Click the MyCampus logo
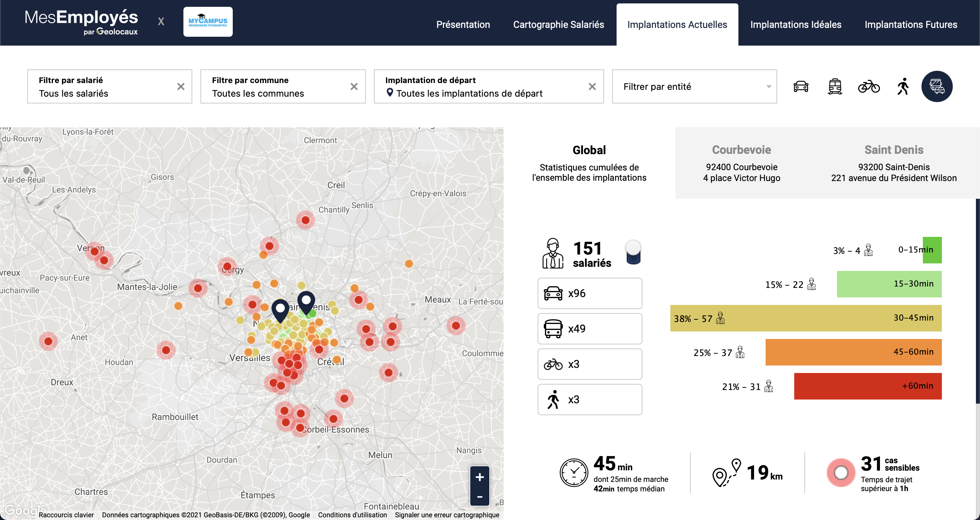The height and width of the screenshot is (520, 980). 208,22
